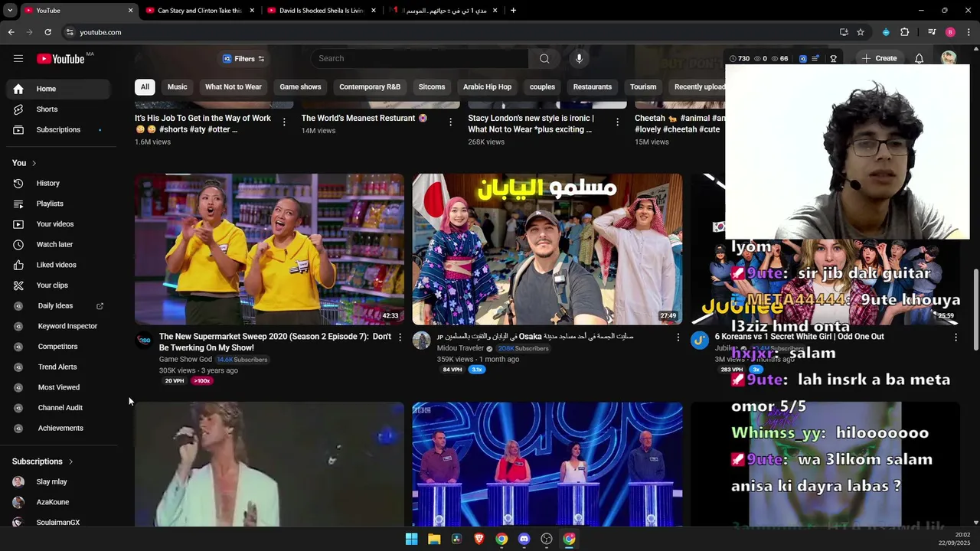Play the New Supermarket Sweep 2020 thumbnail
The height and width of the screenshot is (551, 980).
(269, 249)
